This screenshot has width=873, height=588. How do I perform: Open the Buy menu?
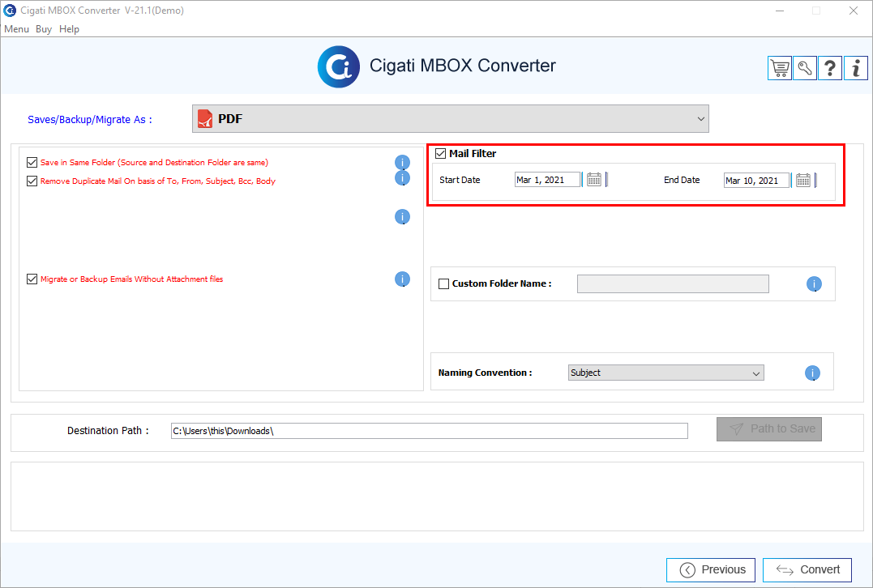[x=44, y=29]
